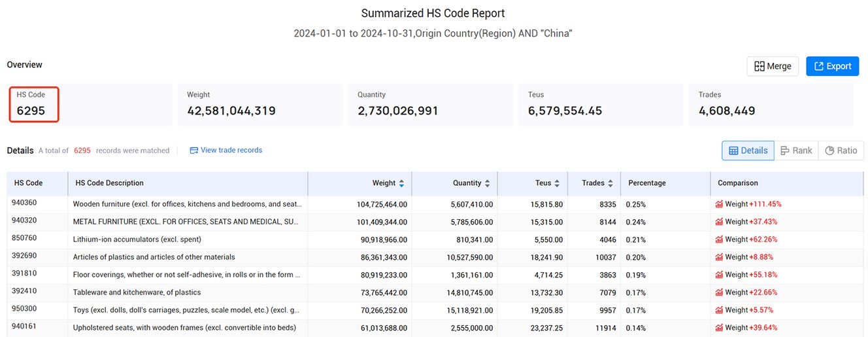This screenshot has height=337, width=868.
Task: Click the Wooden furniture description
Action: click(x=187, y=204)
